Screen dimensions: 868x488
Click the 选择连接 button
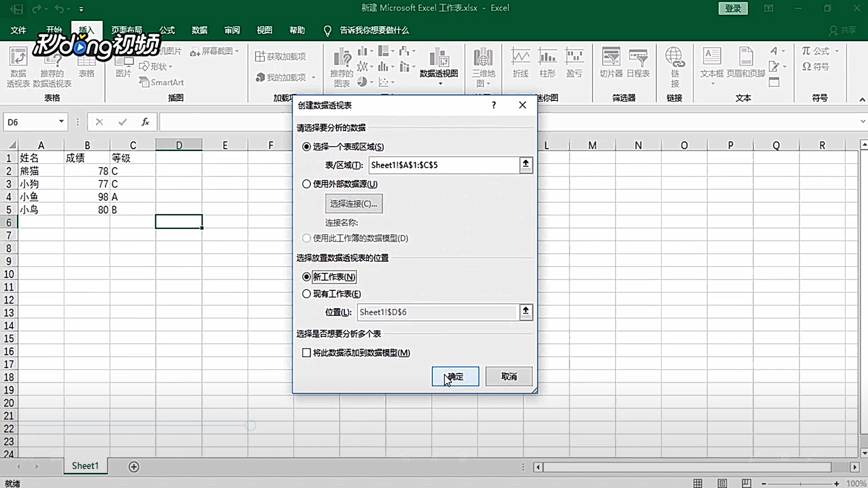pyautogui.click(x=354, y=203)
